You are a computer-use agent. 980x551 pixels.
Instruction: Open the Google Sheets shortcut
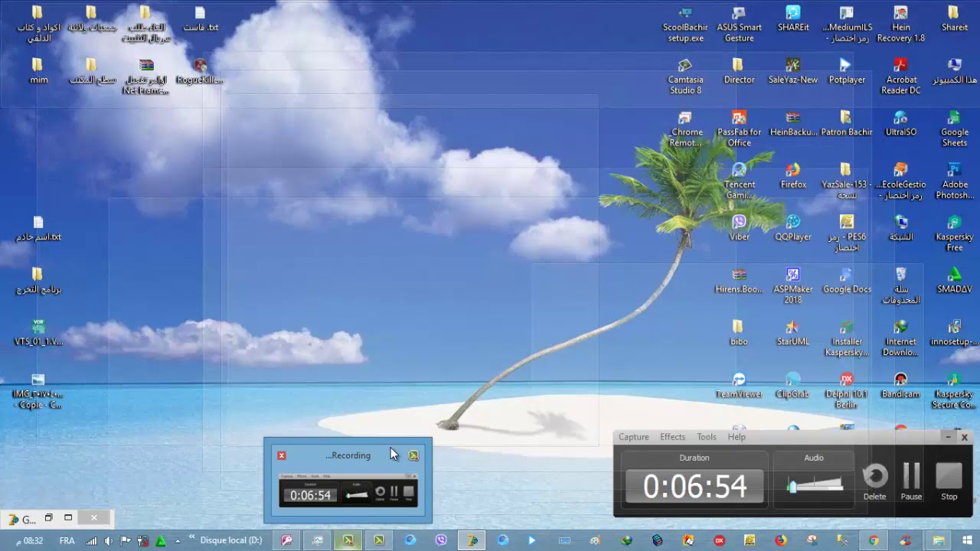click(x=954, y=128)
